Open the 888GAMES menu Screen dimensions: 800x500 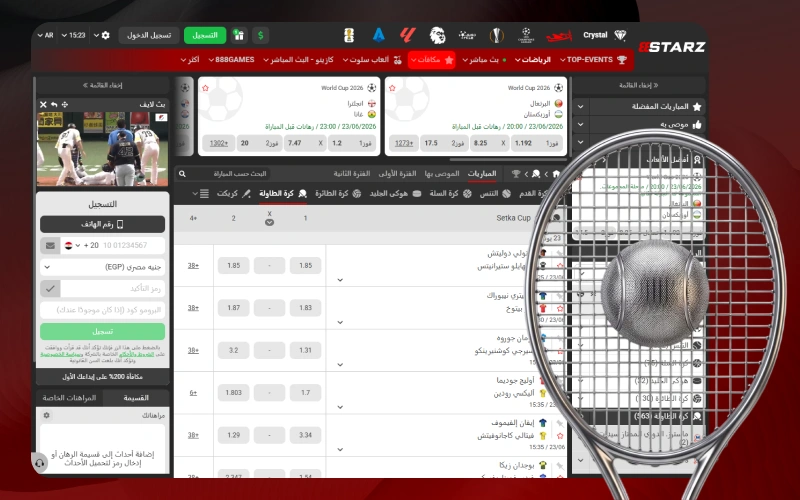(x=231, y=60)
